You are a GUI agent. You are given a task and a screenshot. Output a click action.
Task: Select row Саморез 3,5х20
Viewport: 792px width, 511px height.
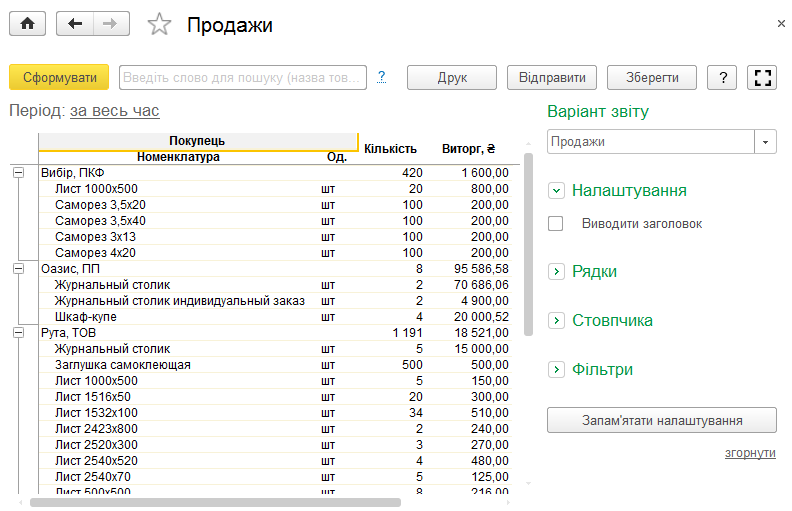tap(275, 205)
